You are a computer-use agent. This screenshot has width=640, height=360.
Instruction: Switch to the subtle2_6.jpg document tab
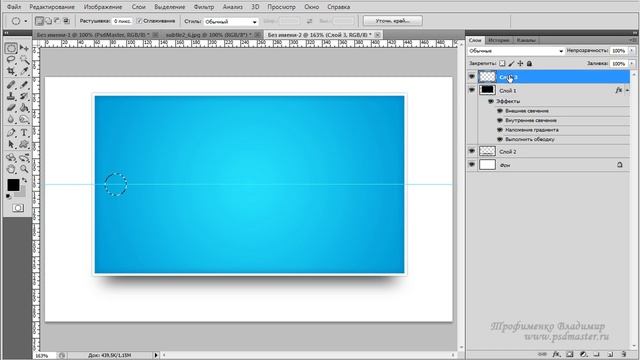click(x=208, y=35)
